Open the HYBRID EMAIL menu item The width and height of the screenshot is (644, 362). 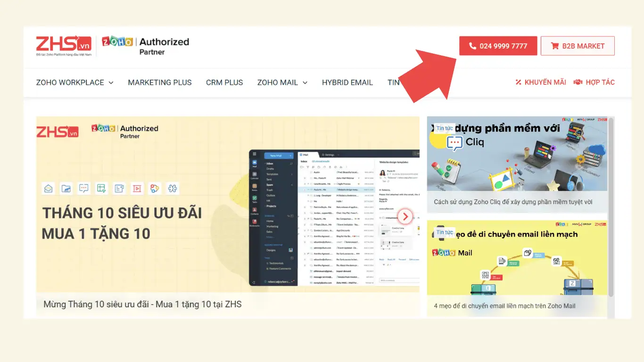pos(347,82)
